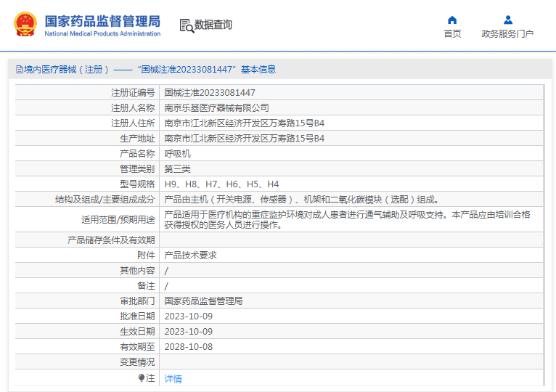Image resolution: width=556 pixels, height=392 pixels.
Task: Click the 首页 house icon
Action: [x=452, y=20]
